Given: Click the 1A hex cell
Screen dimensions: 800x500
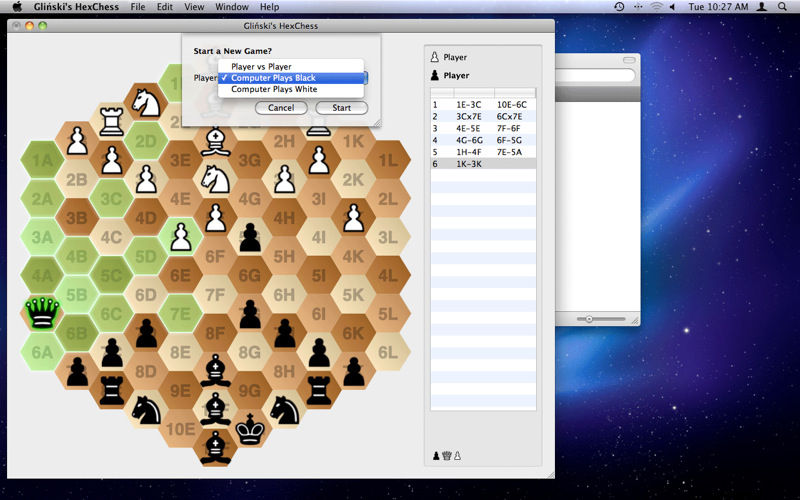Looking at the screenshot, I should pyautogui.click(x=42, y=160).
